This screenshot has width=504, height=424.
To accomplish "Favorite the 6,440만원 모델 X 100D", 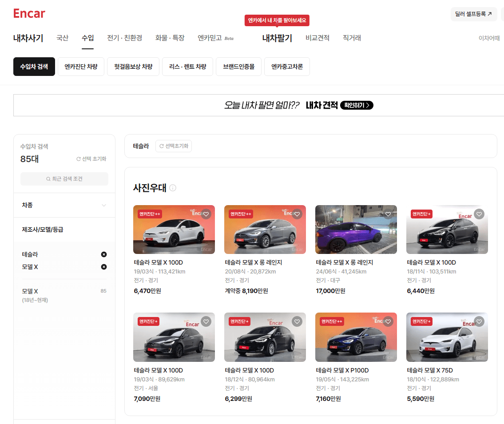I will coord(479,214).
